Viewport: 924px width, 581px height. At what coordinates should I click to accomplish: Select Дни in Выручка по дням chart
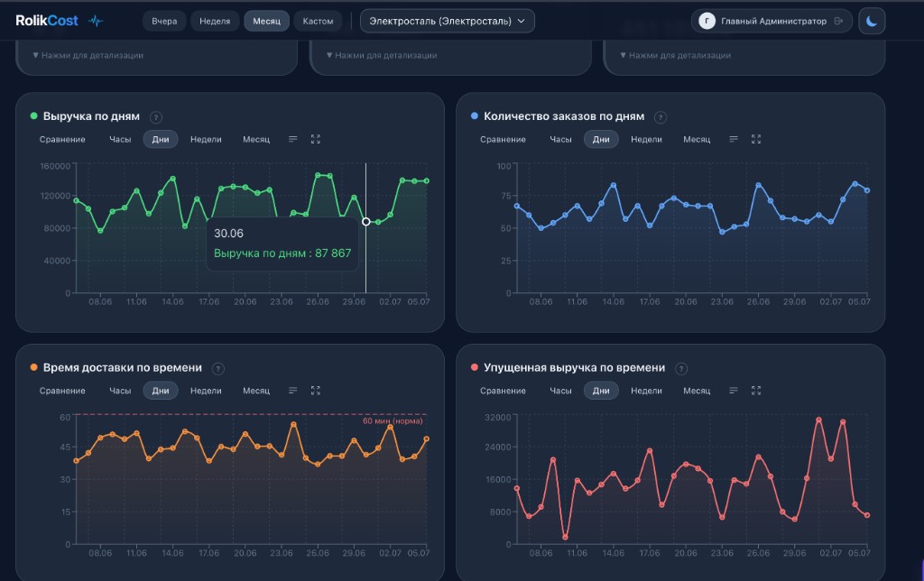tap(161, 140)
